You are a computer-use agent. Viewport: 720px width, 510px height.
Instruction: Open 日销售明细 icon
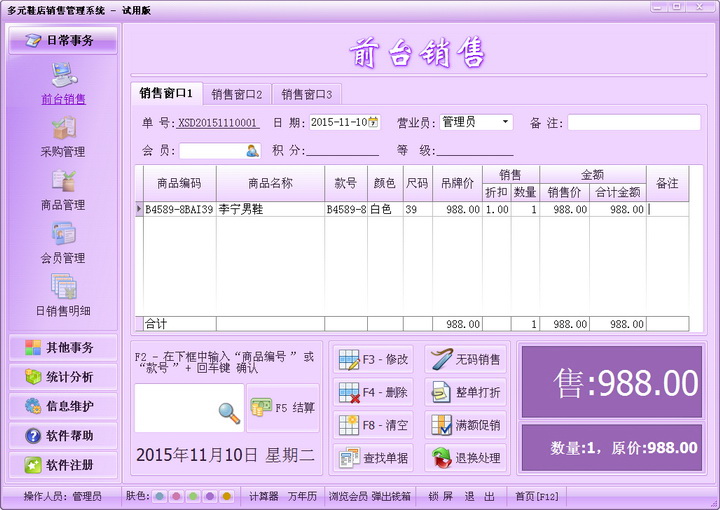(x=64, y=286)
